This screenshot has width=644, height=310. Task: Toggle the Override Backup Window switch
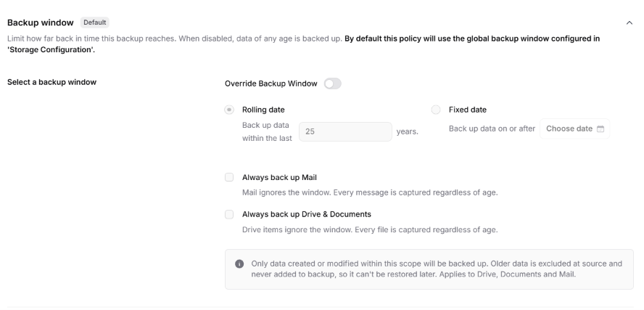tap(332, 83)
